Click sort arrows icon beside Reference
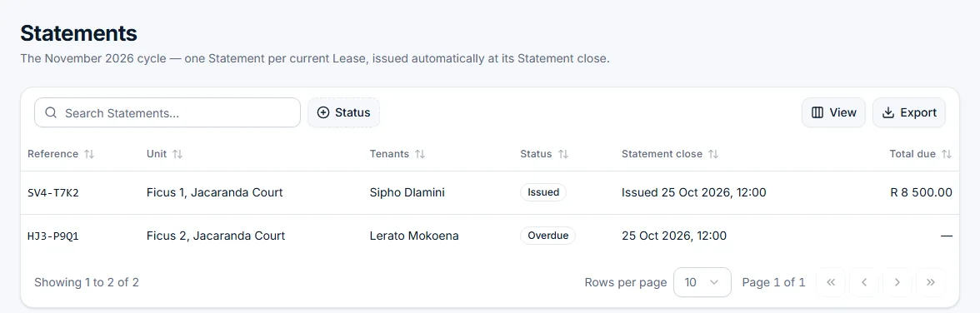980x313 pixels. pyautogui.click(x=88, y=154)
